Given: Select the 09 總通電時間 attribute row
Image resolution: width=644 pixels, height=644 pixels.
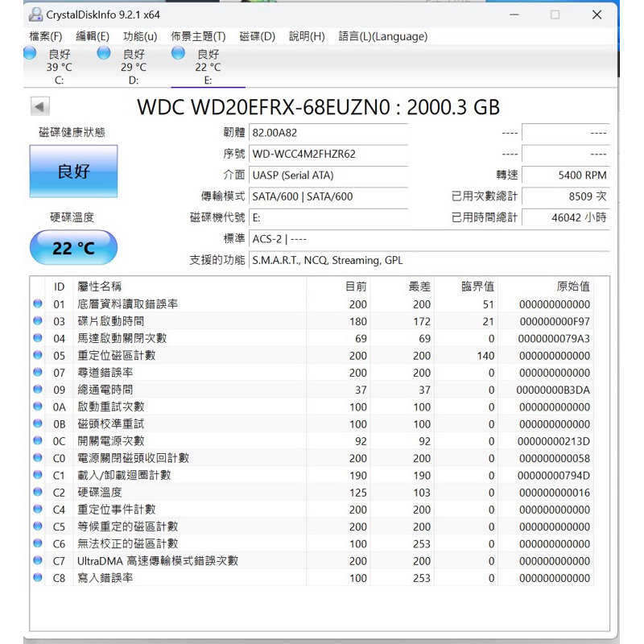Looking at the screenshot, I should click(322, 390).
